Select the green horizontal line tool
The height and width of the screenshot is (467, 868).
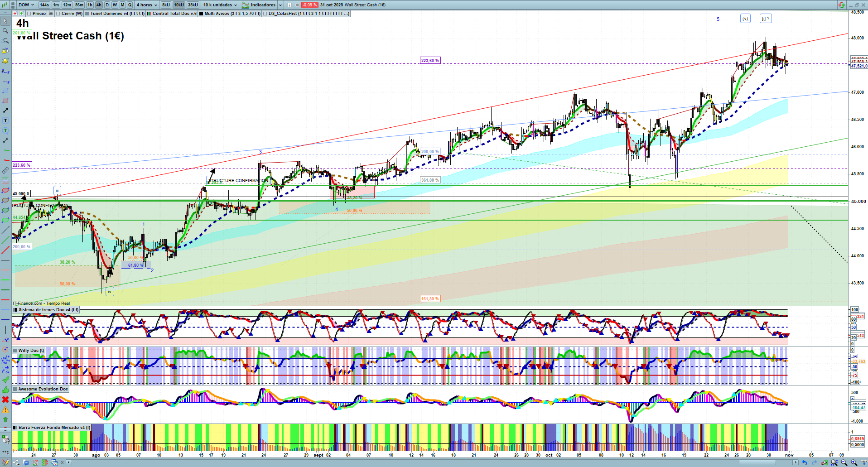click(x=5, y=150)
